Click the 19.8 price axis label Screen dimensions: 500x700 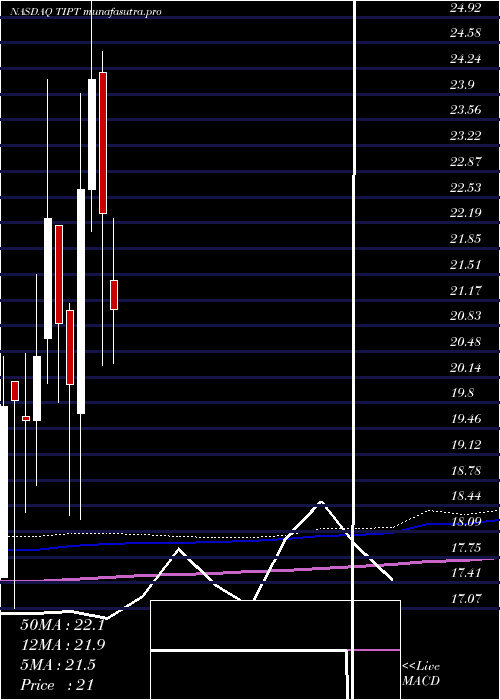(462, 394)
